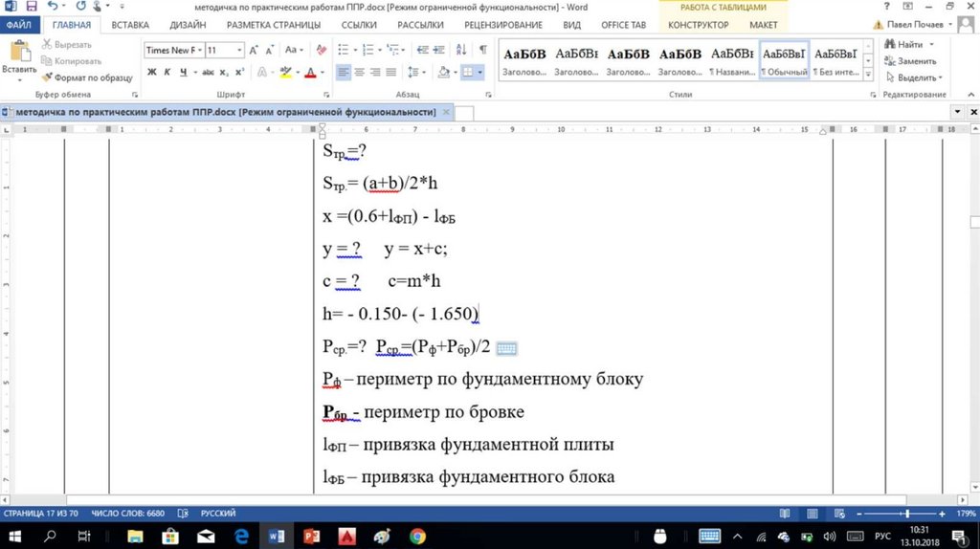The height and width of the screenshot is (549, 980).
Task: Click Replace (Заменить)
Action: pyautogui.click(x=911, y=61)
